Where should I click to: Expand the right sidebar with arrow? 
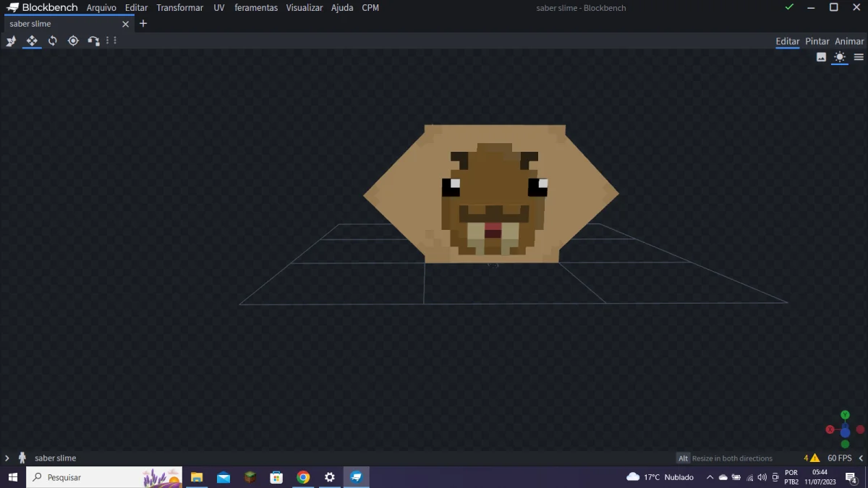pos(861,458)
